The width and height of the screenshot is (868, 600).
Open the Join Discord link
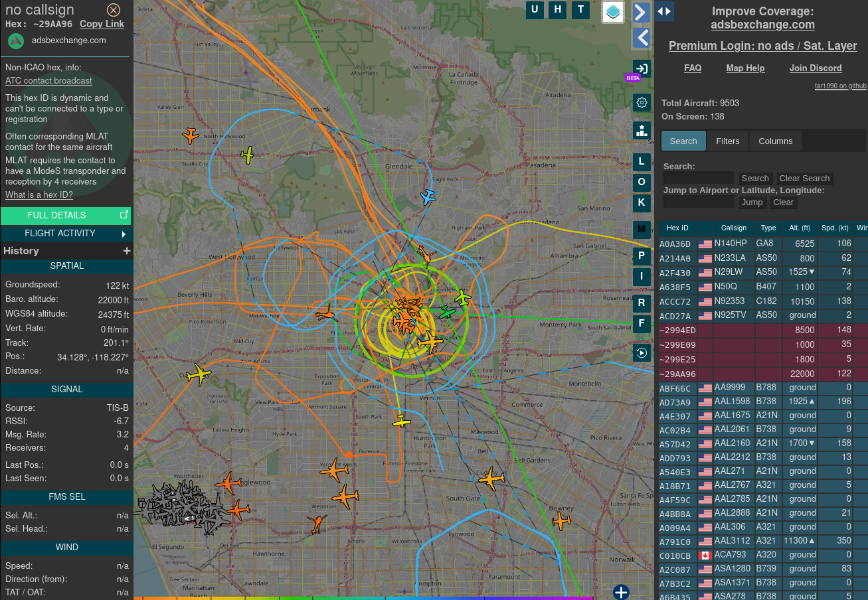click(816, 68)
